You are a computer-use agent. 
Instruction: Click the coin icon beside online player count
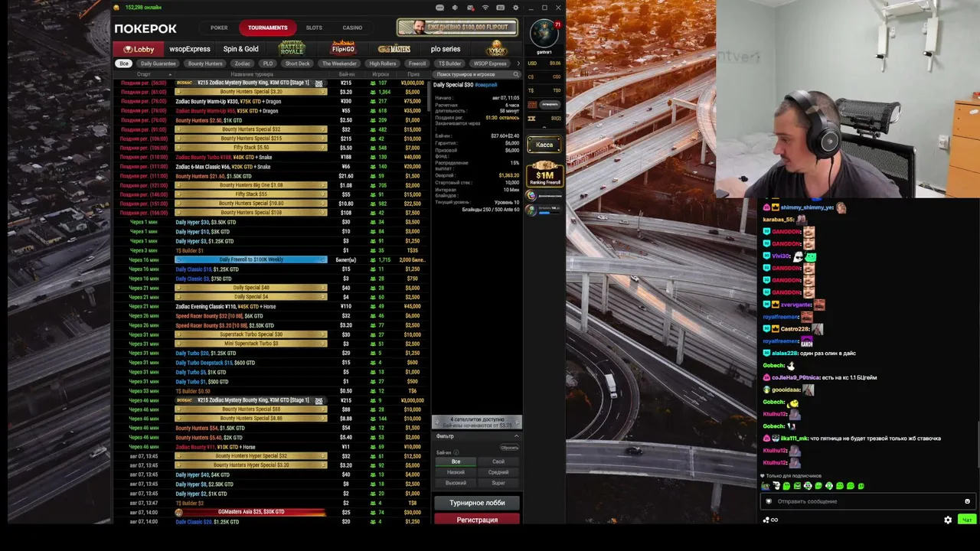point(116,8)
